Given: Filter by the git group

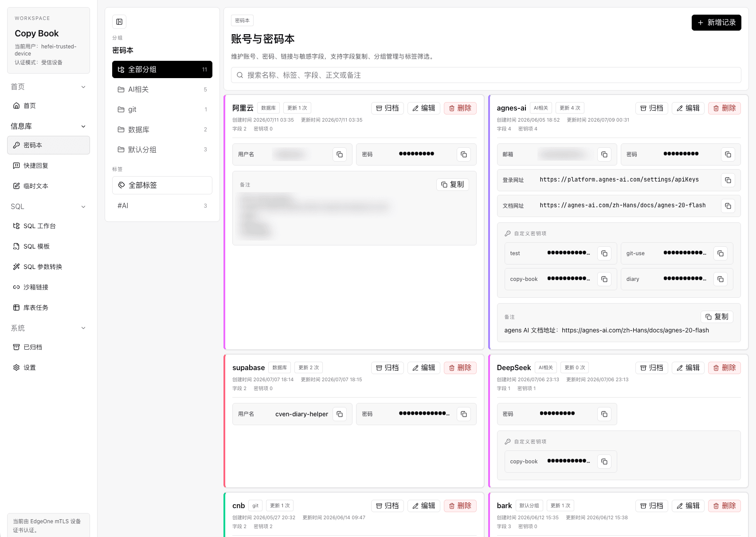Looking at the screenshot, I should (x=162, y=110).
